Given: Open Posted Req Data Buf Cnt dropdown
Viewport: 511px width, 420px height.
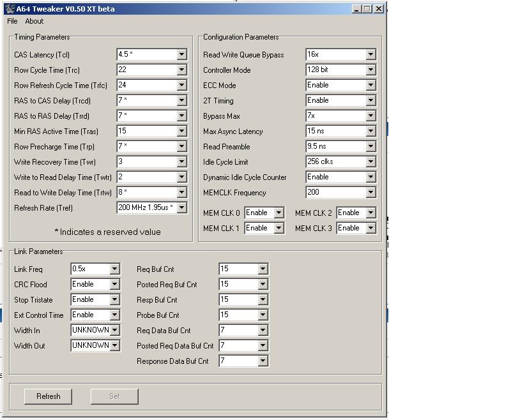Looking at the screenshot, I should point(263,345).
